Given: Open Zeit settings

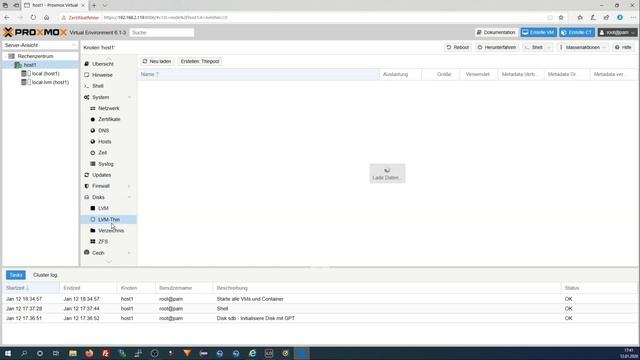Looking at the screenshot, I should point(102,153).
